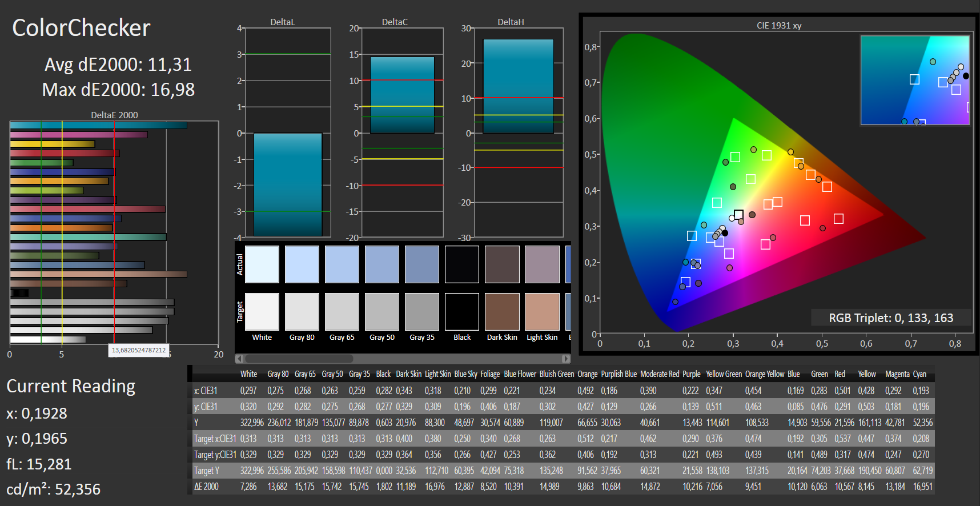The height and width of the screenshot is (506, 980).
Task: Click the 'Moderate Red' table column header
Action: click(x=660, y=374)
